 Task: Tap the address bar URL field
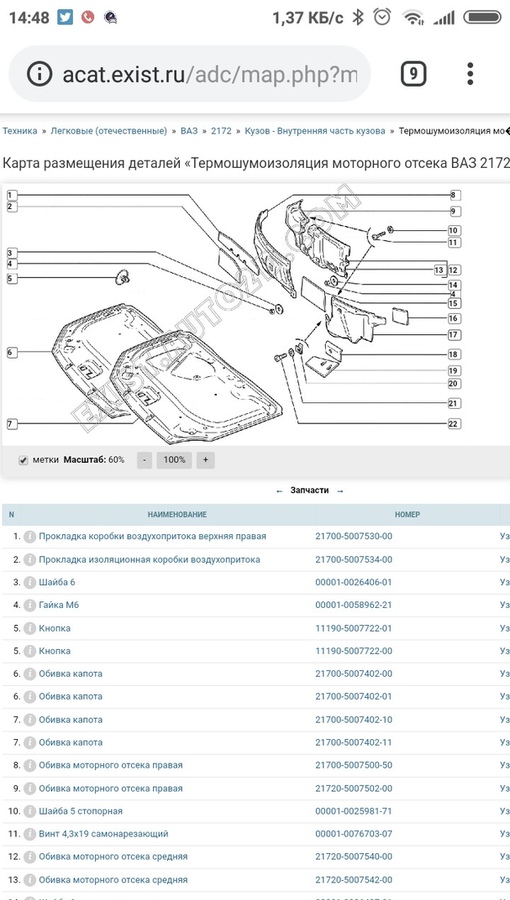pos(190,74)
